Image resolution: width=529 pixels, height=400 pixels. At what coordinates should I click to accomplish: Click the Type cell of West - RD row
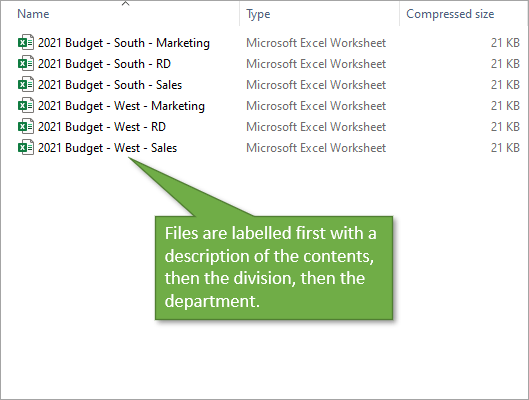(x=316, y=127)
